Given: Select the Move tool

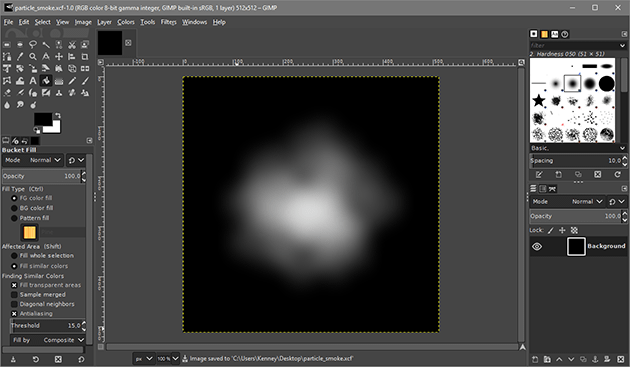Looking at the screenshot, I should click(x=59, y=57).
